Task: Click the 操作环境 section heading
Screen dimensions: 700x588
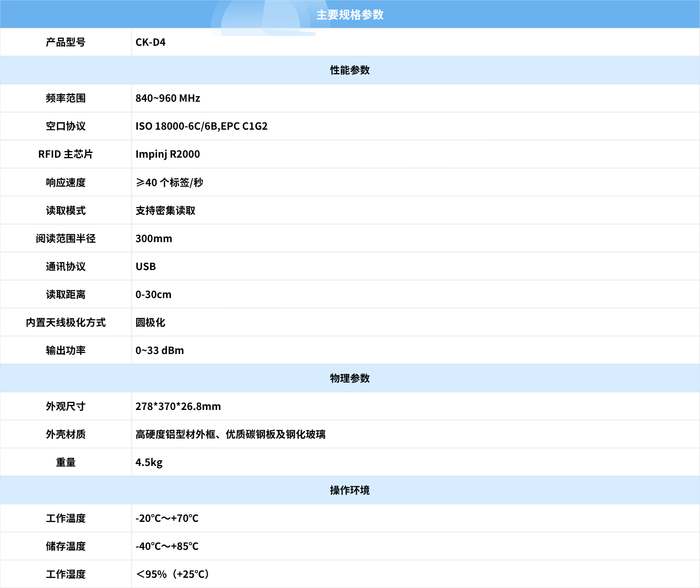Action: 350,490
